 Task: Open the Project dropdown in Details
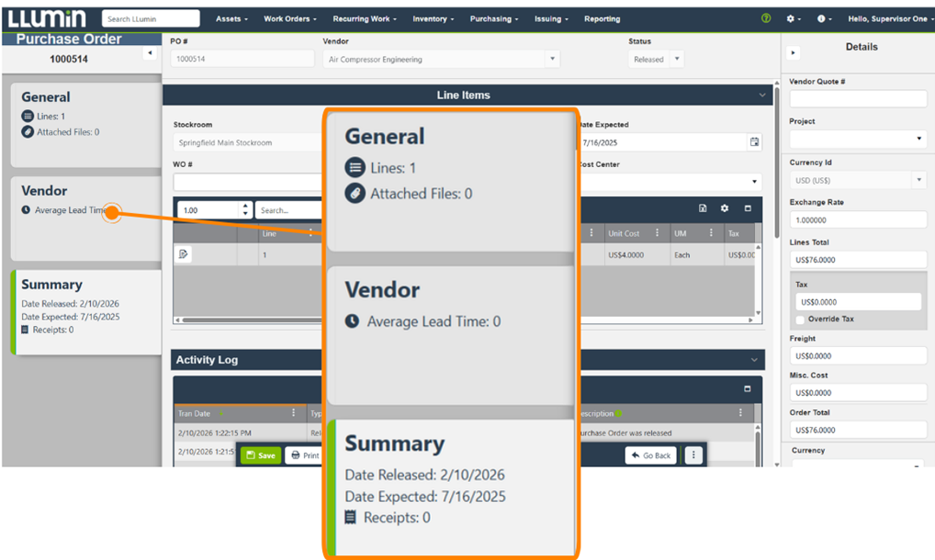pyautogui.click(x=858, y=139)
